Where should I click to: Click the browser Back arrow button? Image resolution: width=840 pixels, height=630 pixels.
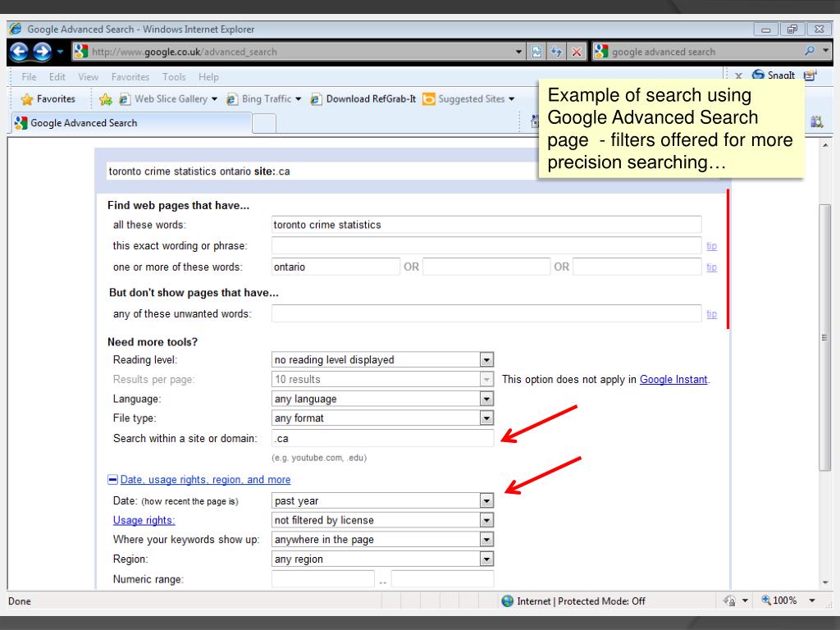click(x=20, y=52)
